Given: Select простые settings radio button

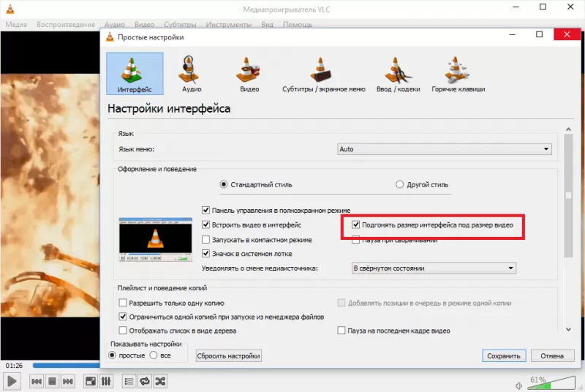Looking at the screenshot, I should click(x=112, y=355).
